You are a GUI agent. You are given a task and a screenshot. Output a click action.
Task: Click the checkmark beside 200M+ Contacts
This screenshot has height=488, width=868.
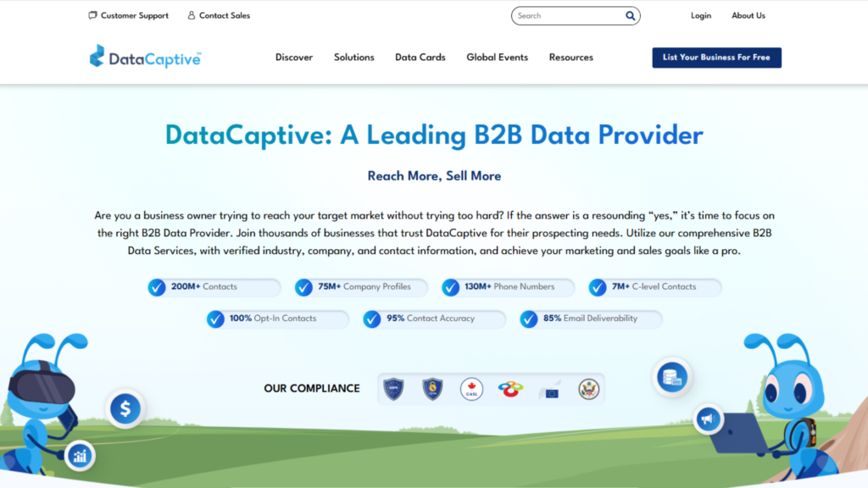point(157,287)
